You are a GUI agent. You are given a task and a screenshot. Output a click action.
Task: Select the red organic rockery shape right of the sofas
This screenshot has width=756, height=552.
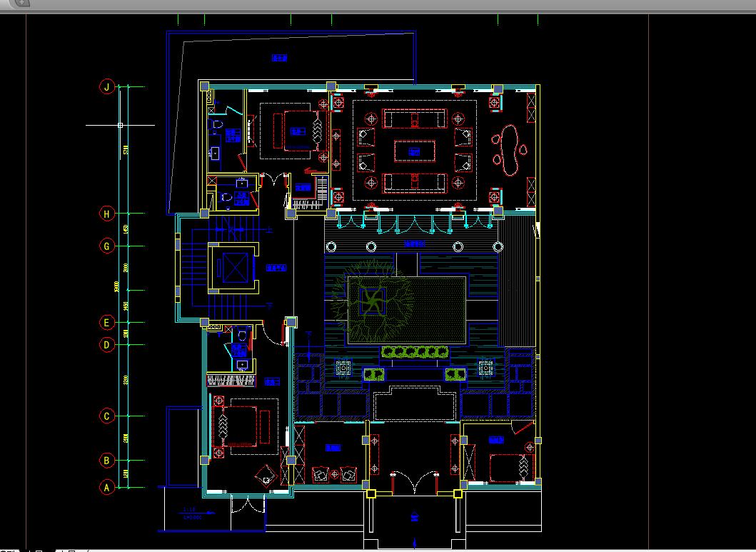[510, 150]
